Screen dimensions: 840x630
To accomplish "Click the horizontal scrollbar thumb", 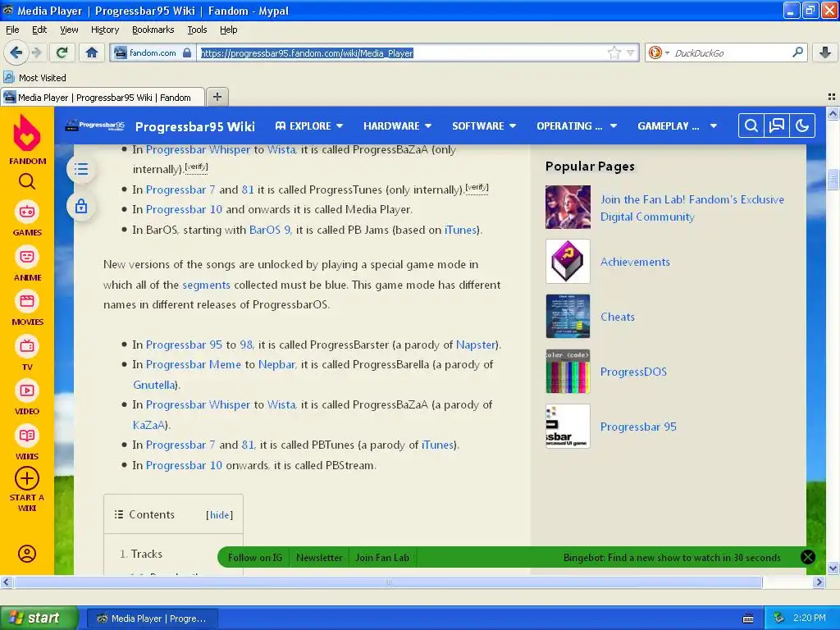I will 388,582.
